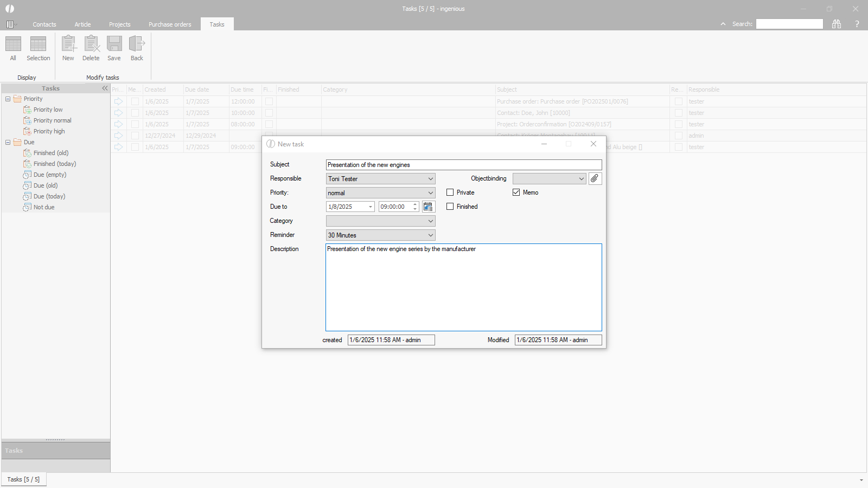Screen dimensions: 868x488
Task: Open the calendar icon beside due time
Action: tap(428, 207)
